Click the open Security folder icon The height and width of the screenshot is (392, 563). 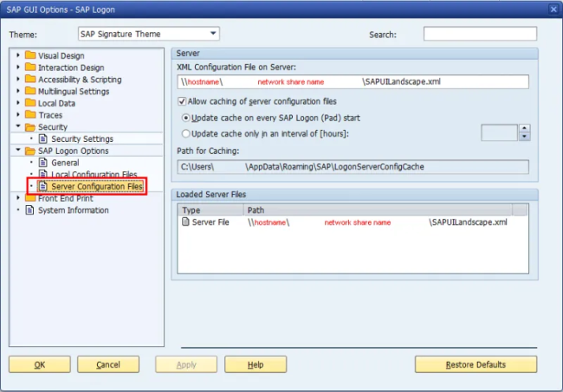(30, 127)
